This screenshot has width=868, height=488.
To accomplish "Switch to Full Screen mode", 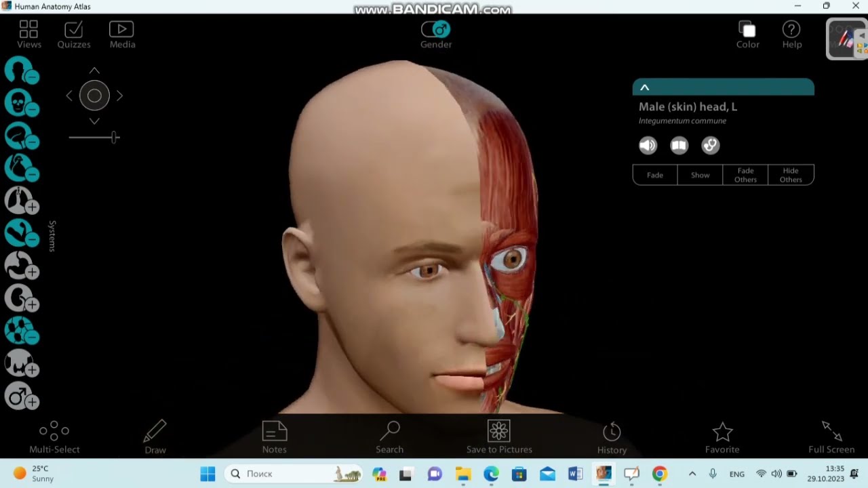I will (x=831, y=437).
